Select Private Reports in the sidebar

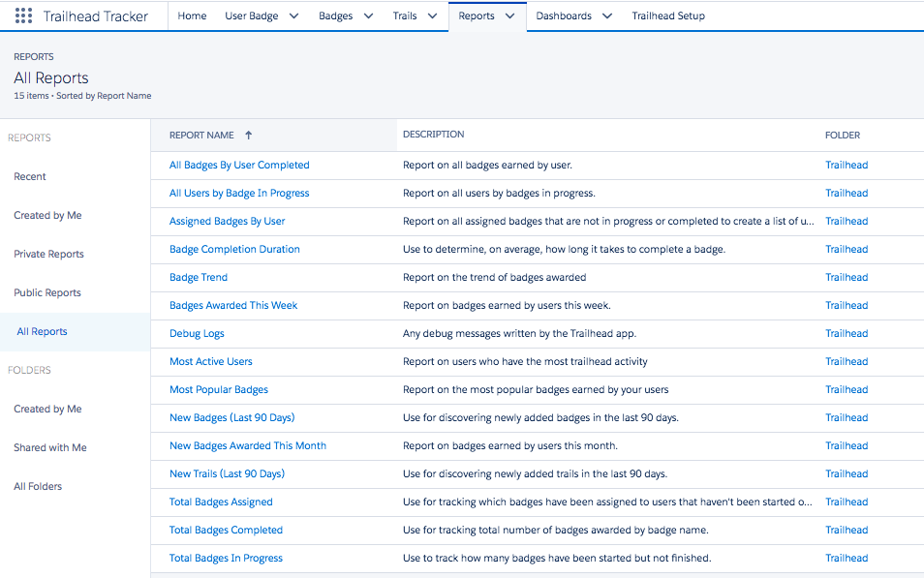48,255
